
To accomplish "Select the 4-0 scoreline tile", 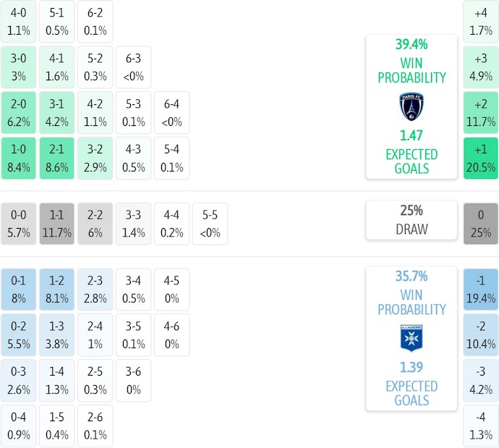I will pos(16,21).
